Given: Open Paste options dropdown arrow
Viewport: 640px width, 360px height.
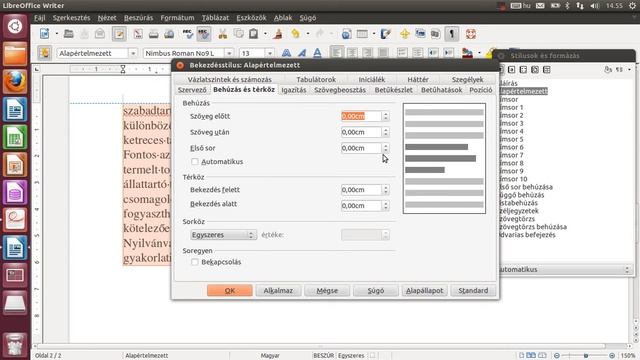Looking at the screenshot, I should coord(265,34).
